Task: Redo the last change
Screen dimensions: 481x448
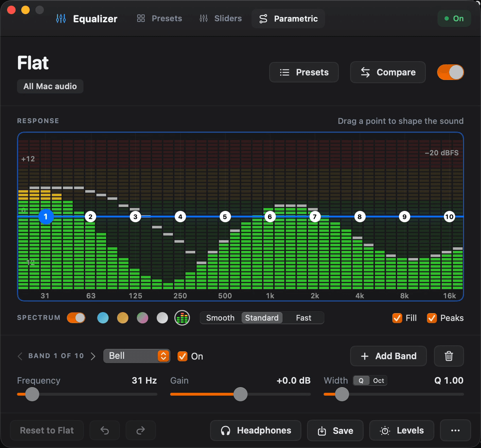Action: [141, 430]
